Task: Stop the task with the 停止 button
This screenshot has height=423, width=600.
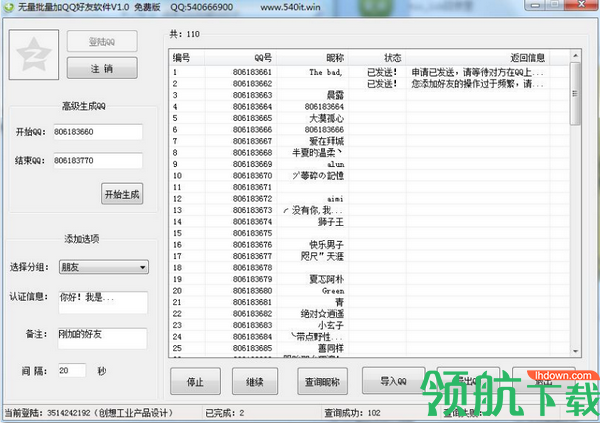Action: click(x=195, y=381)
